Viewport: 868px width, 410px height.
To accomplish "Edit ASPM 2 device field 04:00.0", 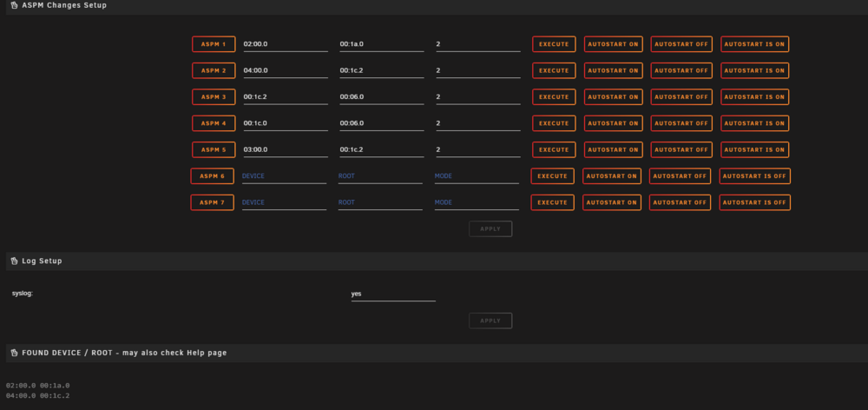I will (x=286, y=71).
